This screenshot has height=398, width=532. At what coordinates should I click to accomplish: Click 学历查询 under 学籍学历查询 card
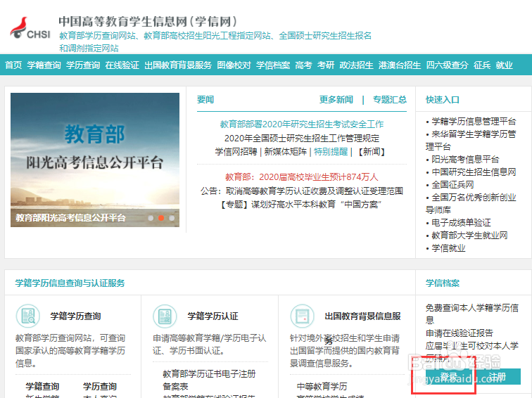click(x=100, y=386)
